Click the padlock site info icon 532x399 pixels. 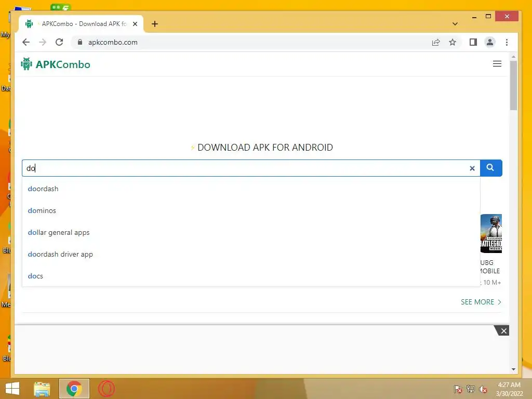pyautogui.click(x=80, y=42)
